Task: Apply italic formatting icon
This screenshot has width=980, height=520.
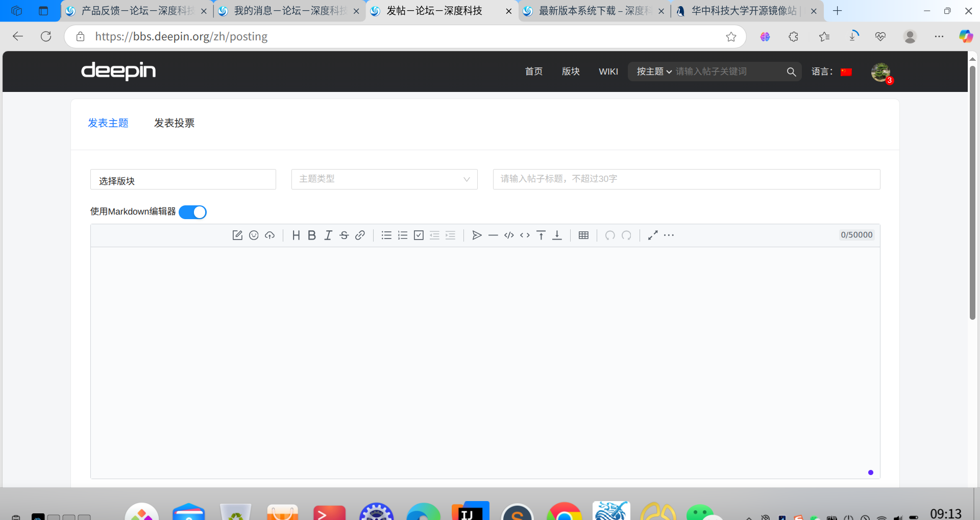Action: pos(328,235)
